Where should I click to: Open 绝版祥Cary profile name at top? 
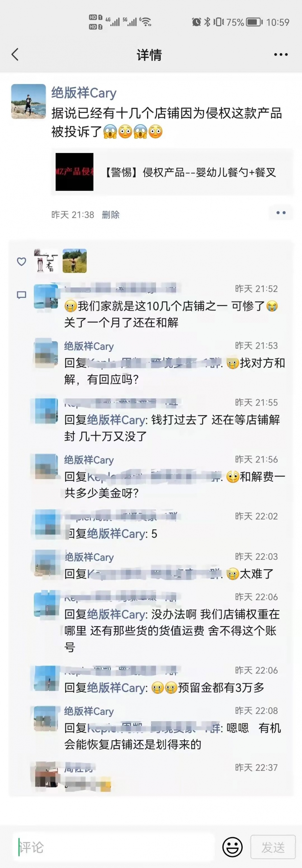84,93
